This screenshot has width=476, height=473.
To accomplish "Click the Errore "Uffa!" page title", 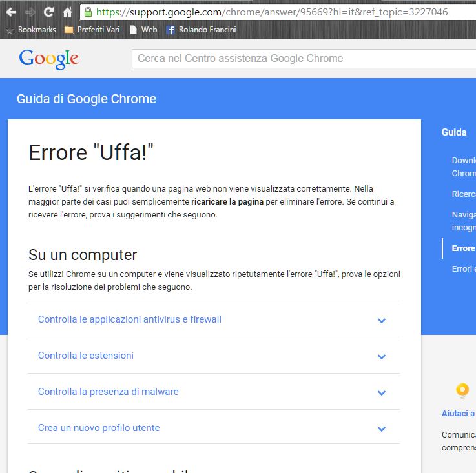I will pyautogui.click(x=91, y=152).
